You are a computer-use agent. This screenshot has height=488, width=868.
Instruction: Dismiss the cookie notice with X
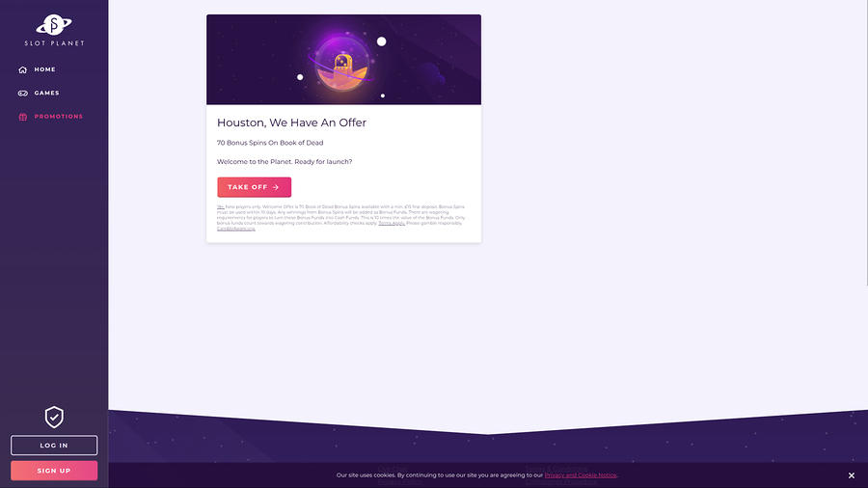coord(852,475)
